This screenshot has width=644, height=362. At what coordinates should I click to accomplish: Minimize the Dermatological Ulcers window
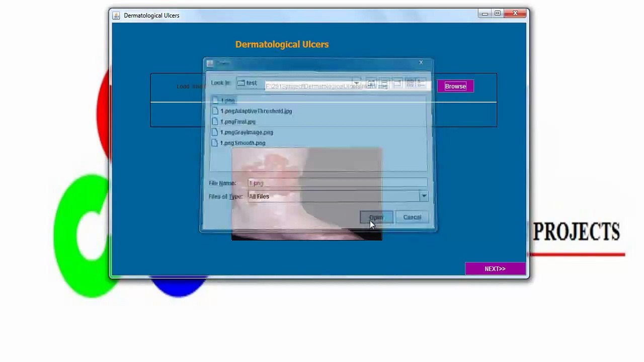[485, 14]
